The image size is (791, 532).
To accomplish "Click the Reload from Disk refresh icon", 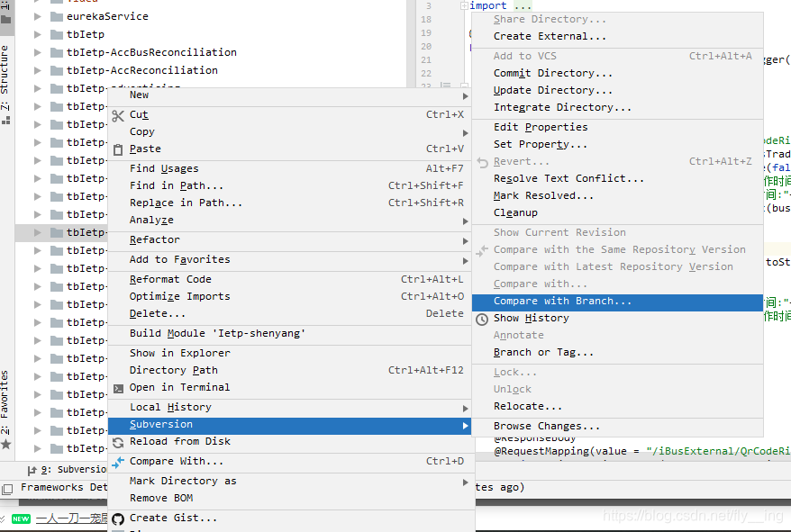I will point(118,442).
